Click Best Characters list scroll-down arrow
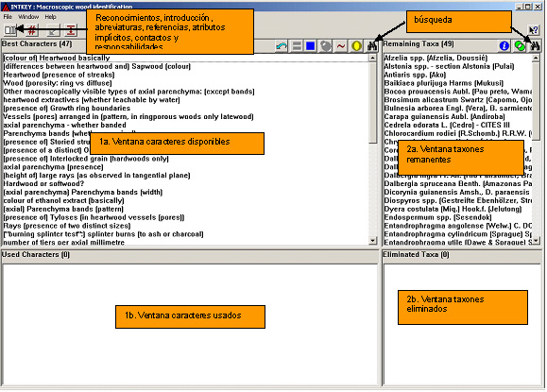The width and height of the screenshot is (547, 392). (x=372, y=240)
